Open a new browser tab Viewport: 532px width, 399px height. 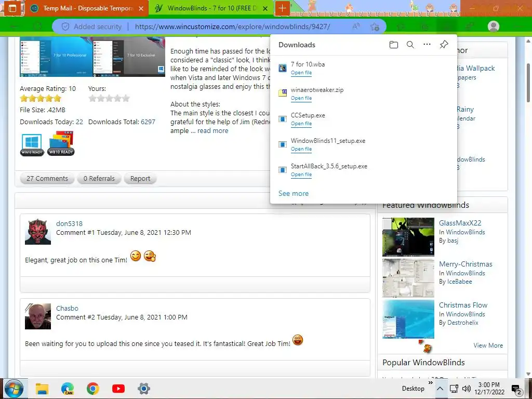point(282,8)
